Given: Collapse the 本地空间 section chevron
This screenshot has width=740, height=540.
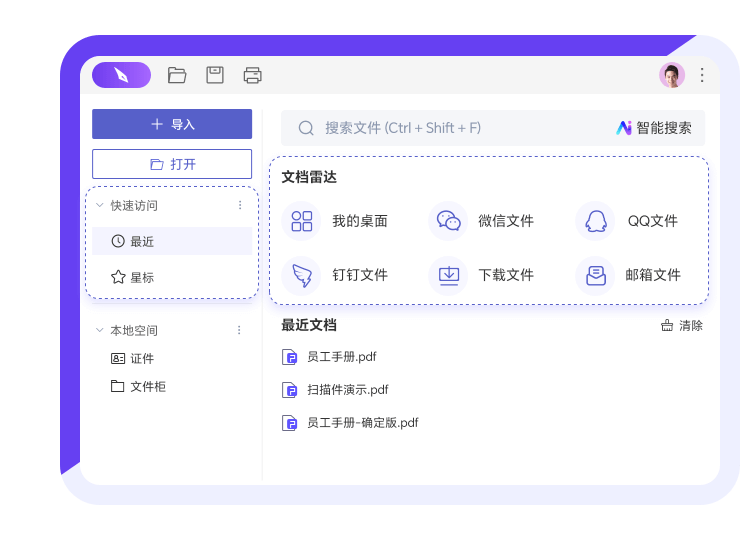Looking at the screenshot, I should (x=100, y=330).
